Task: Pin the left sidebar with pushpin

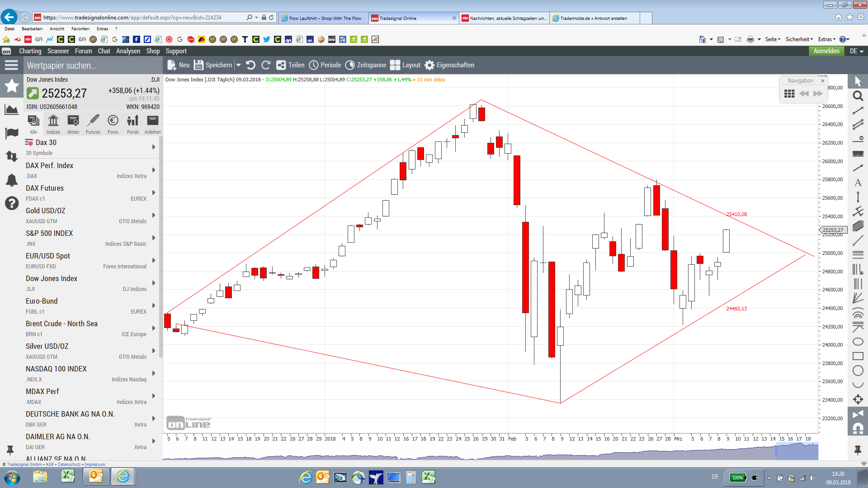Action: pyautogui.click(x=10, y=450)
